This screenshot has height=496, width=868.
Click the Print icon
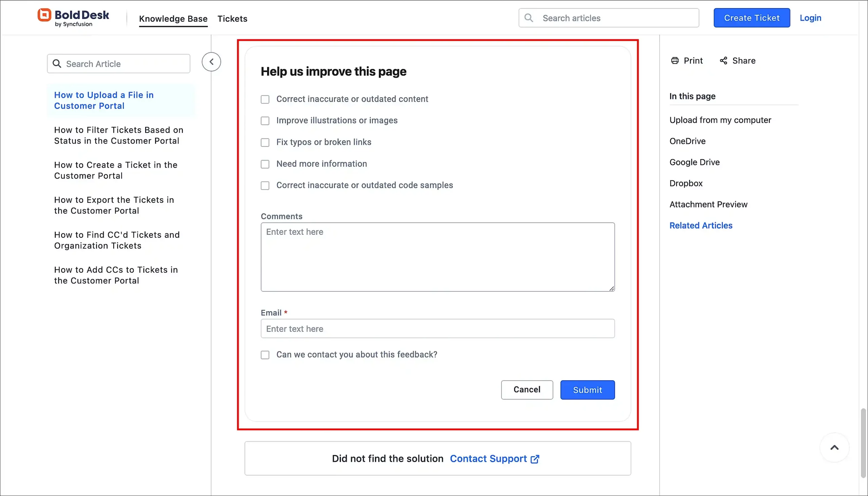coord(675,61)
